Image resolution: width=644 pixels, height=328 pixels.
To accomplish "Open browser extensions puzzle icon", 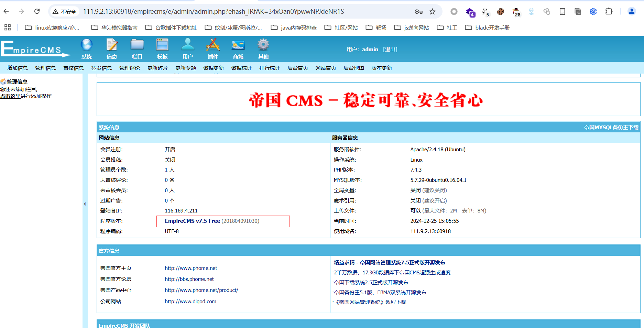I will (609, 11).
